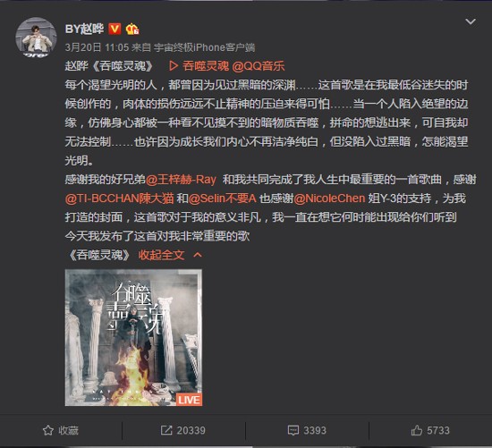Viewport: 492px width, 448px height.
Task: Open the 吞噬灵魂 album cover image
Action: click(x=133, y=338)
